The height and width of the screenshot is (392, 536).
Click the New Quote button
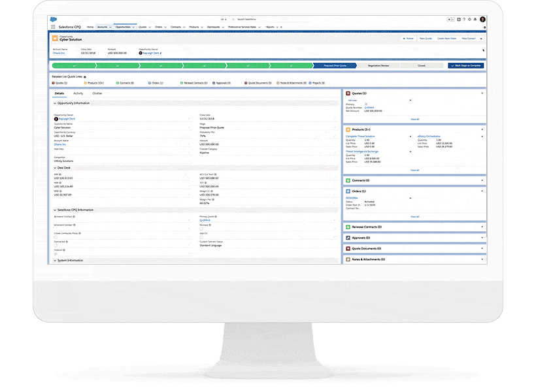coord(426,39)
